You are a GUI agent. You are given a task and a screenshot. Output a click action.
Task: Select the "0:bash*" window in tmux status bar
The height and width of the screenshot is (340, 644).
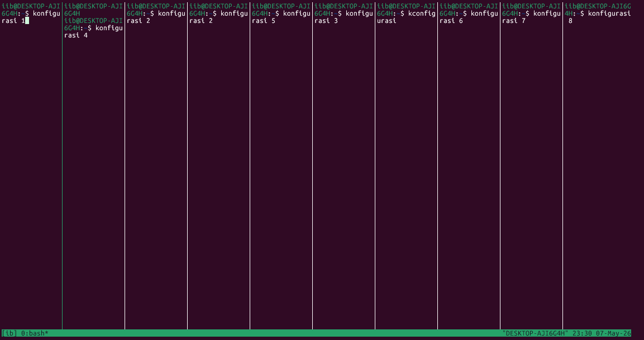tap(35, 333)
